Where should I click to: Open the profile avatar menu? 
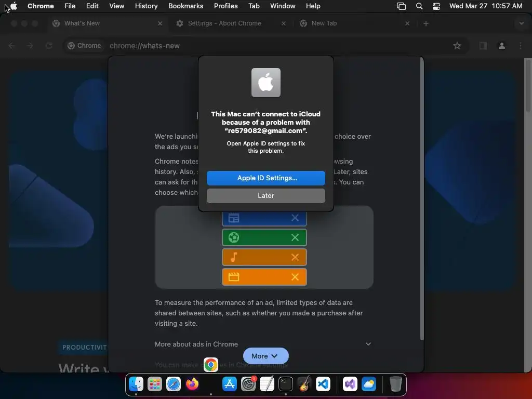pyautogui.click(x=502, y=46)
